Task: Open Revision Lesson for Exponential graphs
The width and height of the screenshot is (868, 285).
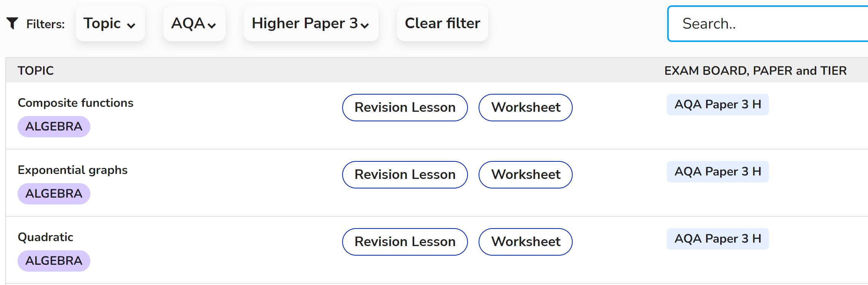Action: pyautogui.click(x=405, y=175)
